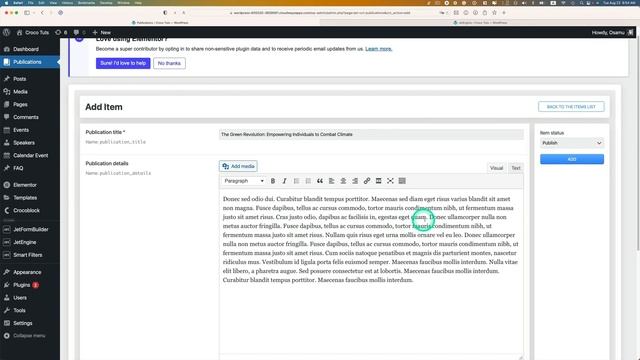Toggle italic formatting in editor toolbar
Screen dimensions: 640x360
(284, 181)
